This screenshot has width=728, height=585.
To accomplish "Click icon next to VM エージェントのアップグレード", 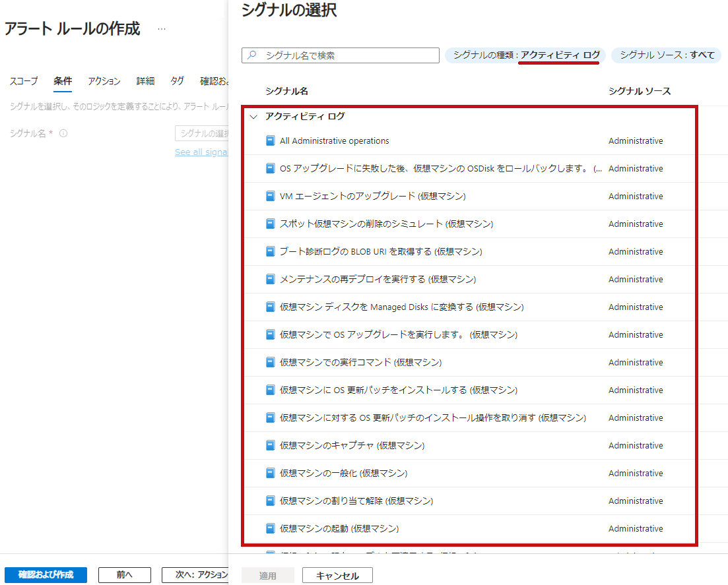I will 270,196.
